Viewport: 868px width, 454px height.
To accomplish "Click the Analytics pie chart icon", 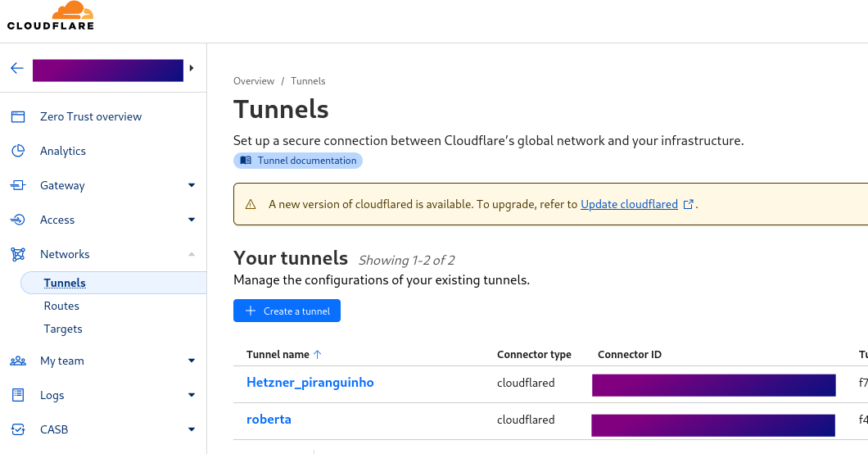I will pyautogui.click(x=18, y=151).
